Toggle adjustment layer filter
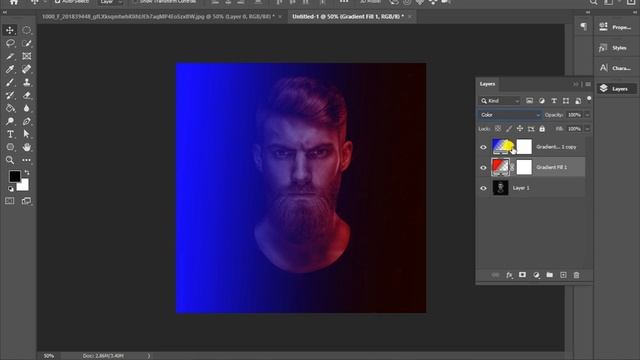The width and height of the screenshot is (640, 360). (x=542, y=101)
